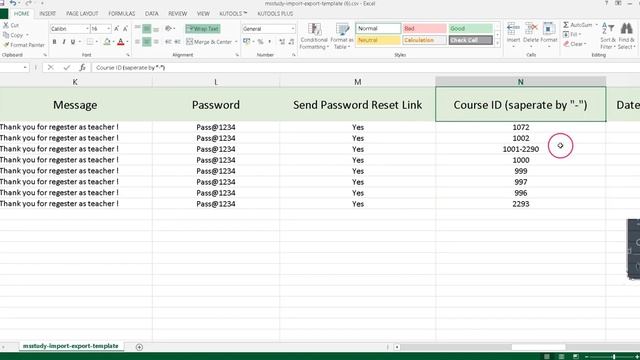Click the Orientation text angle icon
The height and width of the screenshot is (360, 640).
point(168,29)
